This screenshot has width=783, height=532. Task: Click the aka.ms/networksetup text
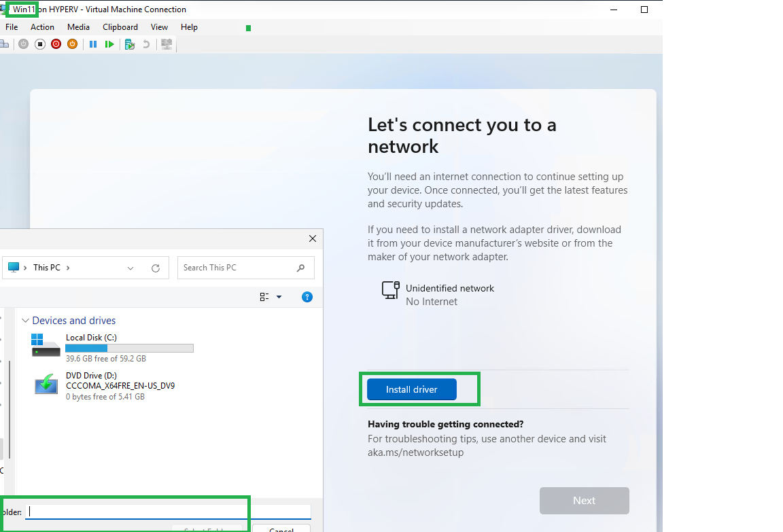(x=415, y=453)
